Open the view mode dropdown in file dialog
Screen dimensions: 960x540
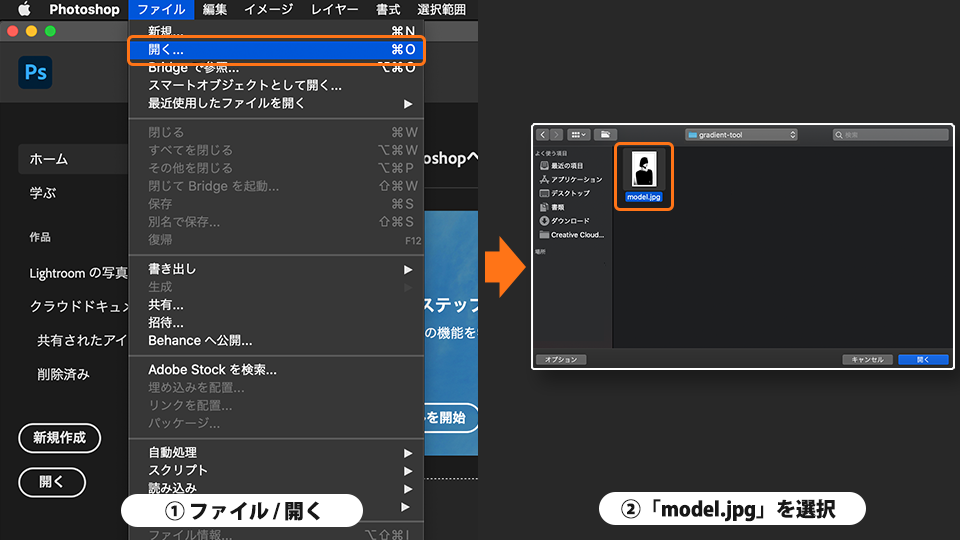pos(578,135)
